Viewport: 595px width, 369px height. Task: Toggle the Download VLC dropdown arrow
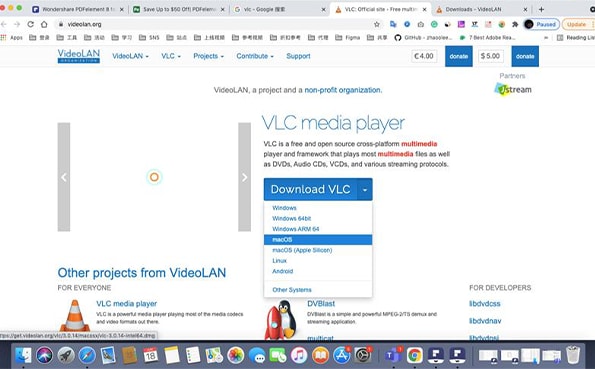(365, 189)
